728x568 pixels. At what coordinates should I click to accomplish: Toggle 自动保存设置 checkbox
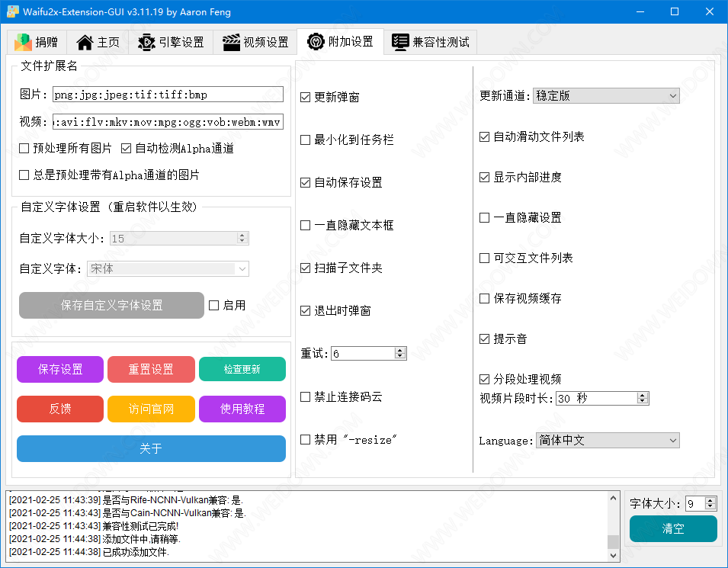click(x=306, y=182)
